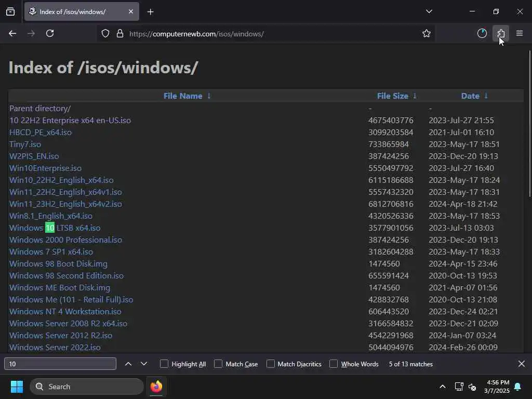Screen dimensions: 532x399
Task: Reverse sort arrow beside Date
Action: [x=486, y=96]
